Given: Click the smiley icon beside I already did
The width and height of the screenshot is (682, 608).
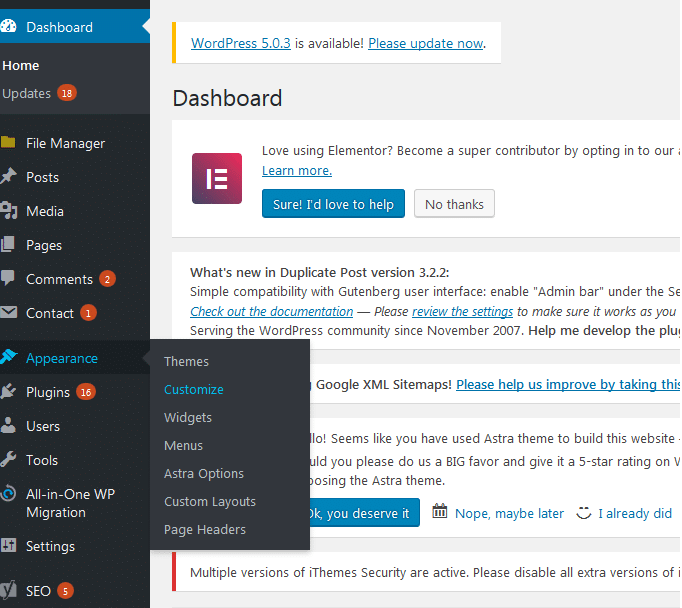Looking at the screenshot, I should tap(584, 513).
